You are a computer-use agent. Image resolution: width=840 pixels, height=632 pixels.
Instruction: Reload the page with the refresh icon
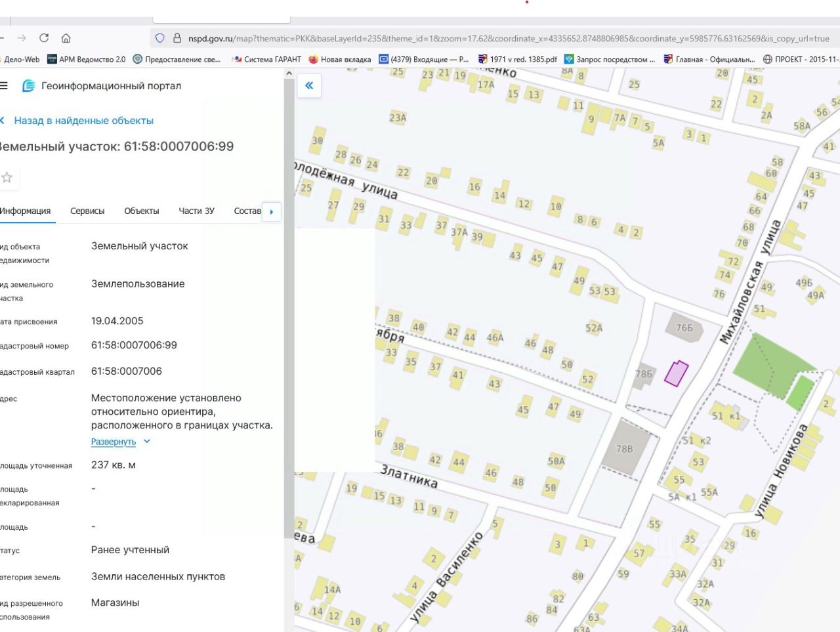point(44,38)
